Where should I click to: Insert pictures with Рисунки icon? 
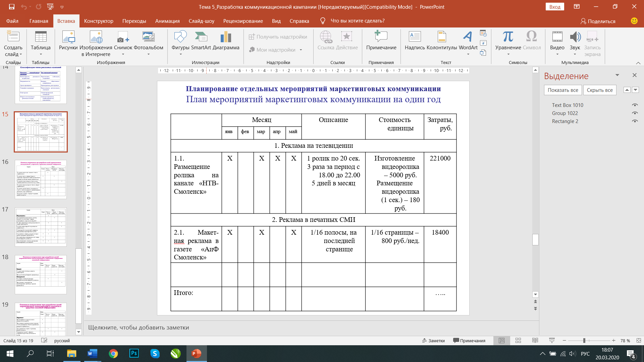(x=68, y=41)
